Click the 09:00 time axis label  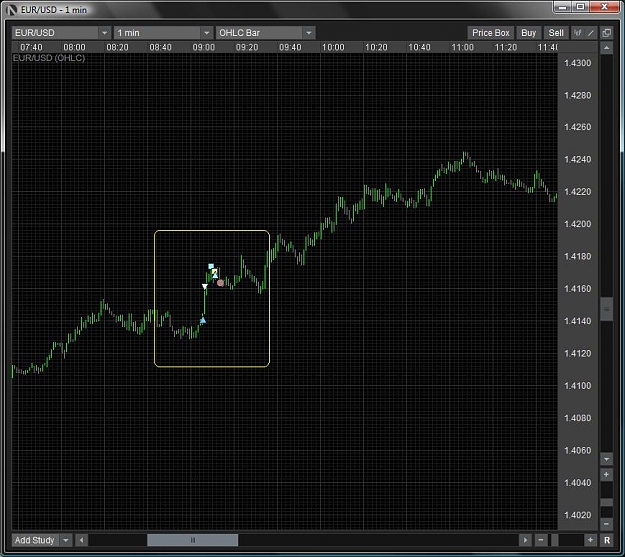204,47
